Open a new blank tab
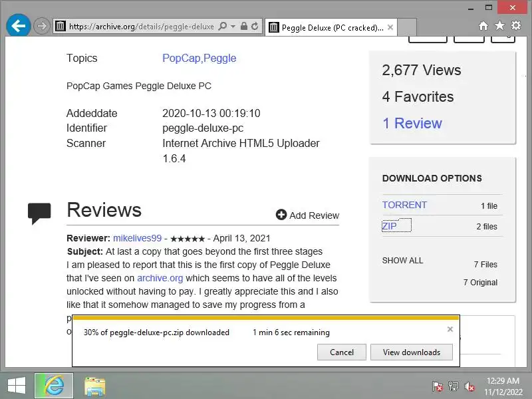Image resolution: width=532 pixels, height=399 pixels. (x=407, y=27)
